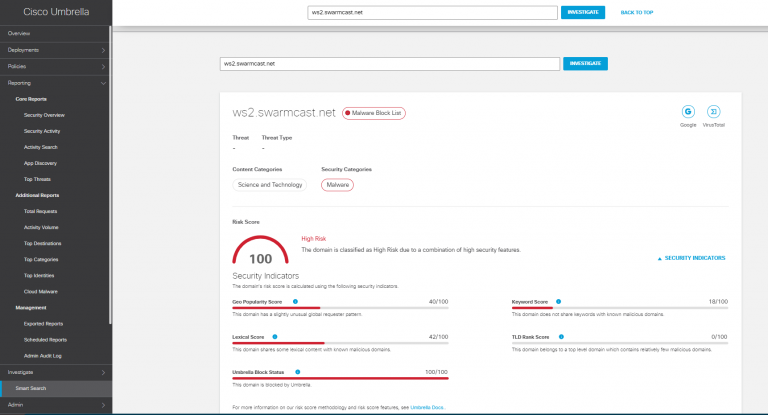Screen dimensions: 768x415
Task: Click info icon beside Geo Popularity Score
Action: (295, 302)
